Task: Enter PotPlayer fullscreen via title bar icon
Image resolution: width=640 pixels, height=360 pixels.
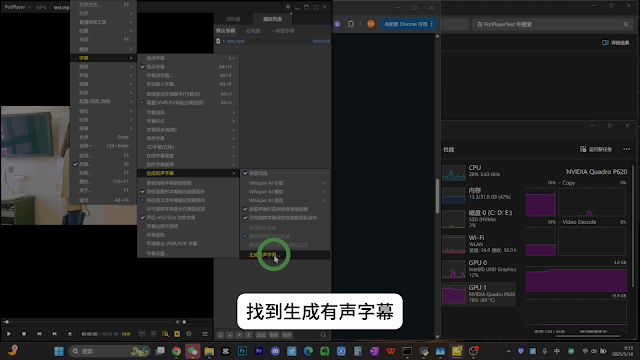Action: point(316,7)
